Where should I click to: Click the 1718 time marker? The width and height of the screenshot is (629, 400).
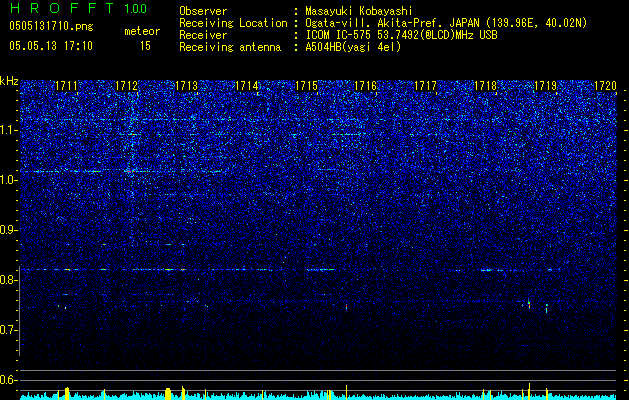pos(485,86)
